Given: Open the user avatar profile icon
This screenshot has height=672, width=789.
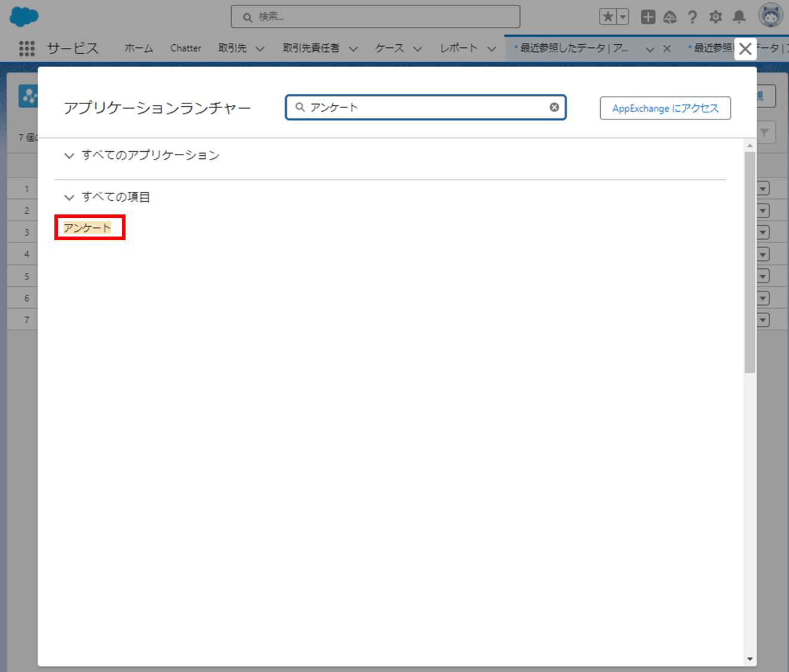Looking at the screenshot, I should pyautogui.click(x=770, y=16).
